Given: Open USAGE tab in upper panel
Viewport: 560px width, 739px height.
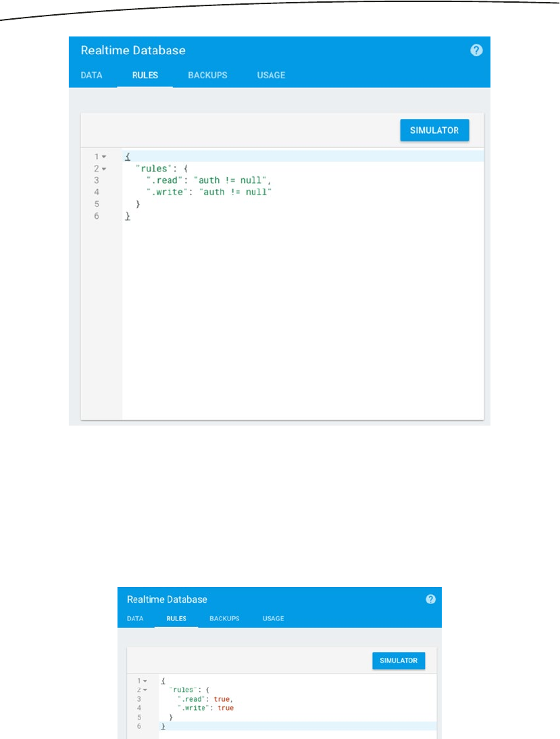Looking at the screenshot, I should [271, 75].
